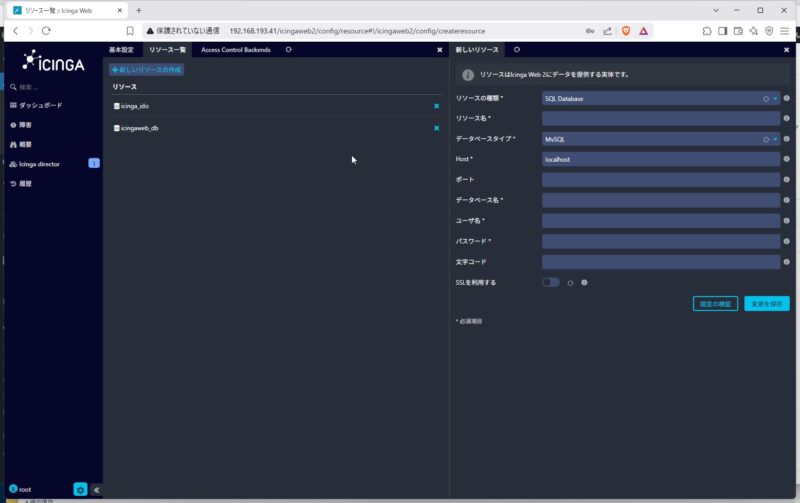Remove the icinga_ido resource with X icon
Image resolution: width=800 pixels, height=503 pixels.
pos(436,106)
